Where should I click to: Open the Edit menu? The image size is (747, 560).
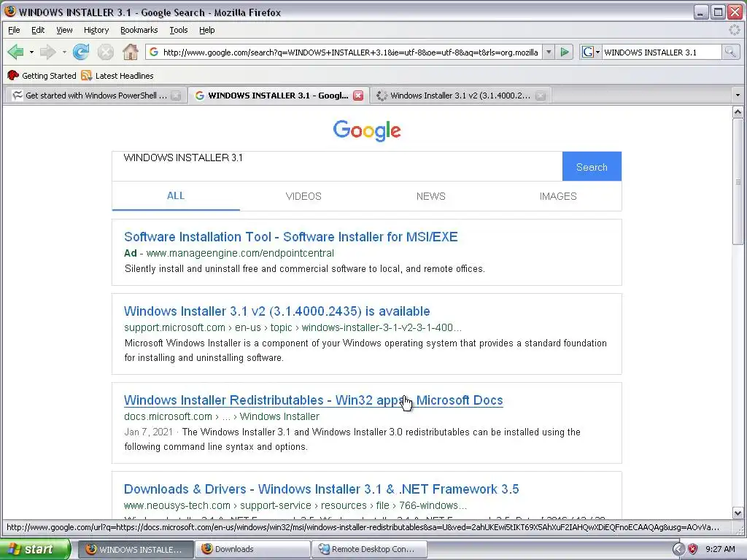pyautogui.click(x=38, y=30)
